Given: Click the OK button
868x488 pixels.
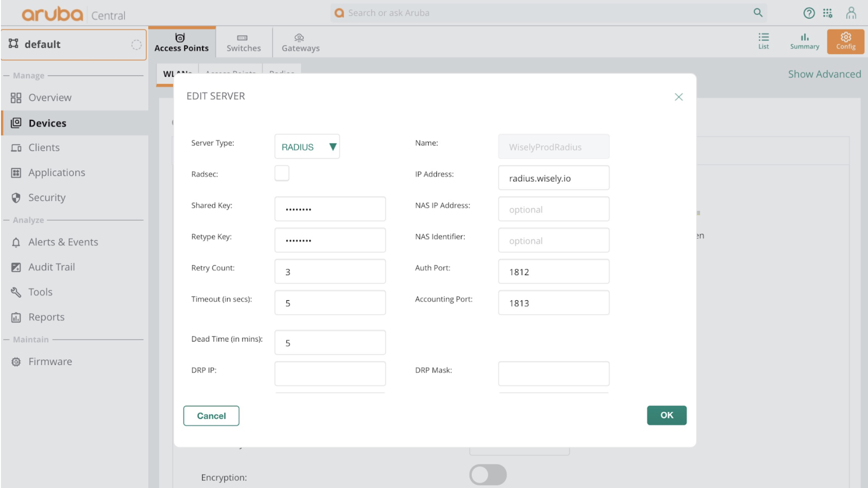Looking at the screenshot, I should pyautogui.click(x=666, y=415).
